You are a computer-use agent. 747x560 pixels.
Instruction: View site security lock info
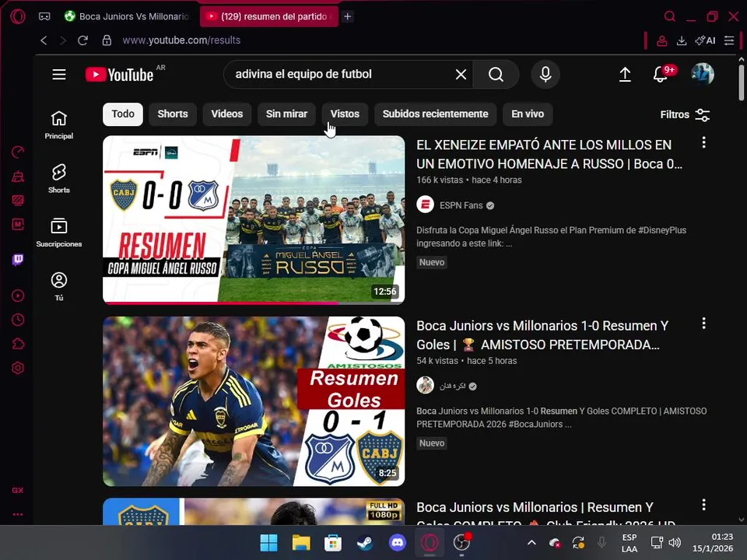click(107, 40)
